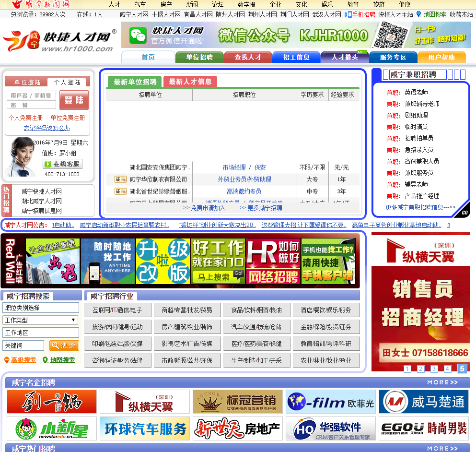Open the 查找人才 nav tab
The image size is (476, 452).
[x=248, y=57]
